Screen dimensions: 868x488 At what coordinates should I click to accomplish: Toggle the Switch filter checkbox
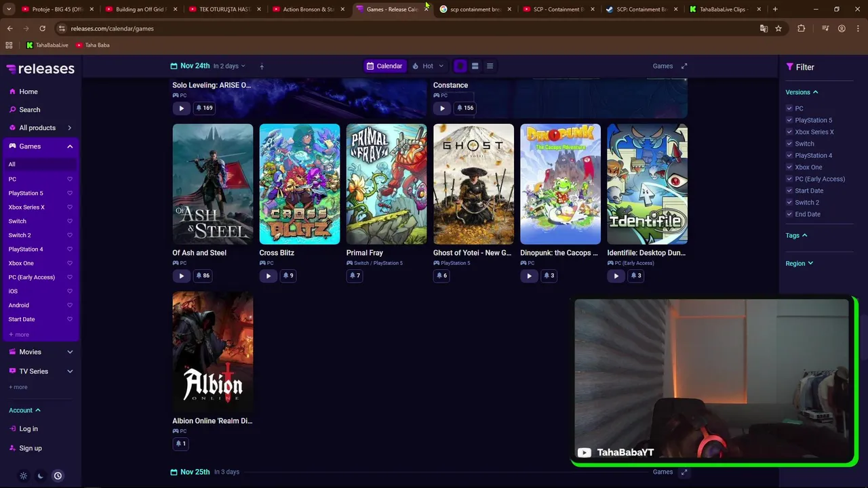click(x=789, y=144)
